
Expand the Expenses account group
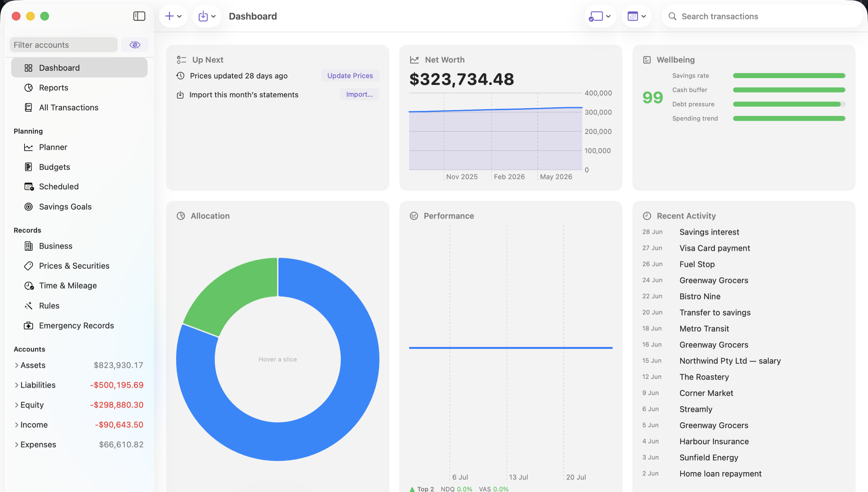[x=16, y=444]
